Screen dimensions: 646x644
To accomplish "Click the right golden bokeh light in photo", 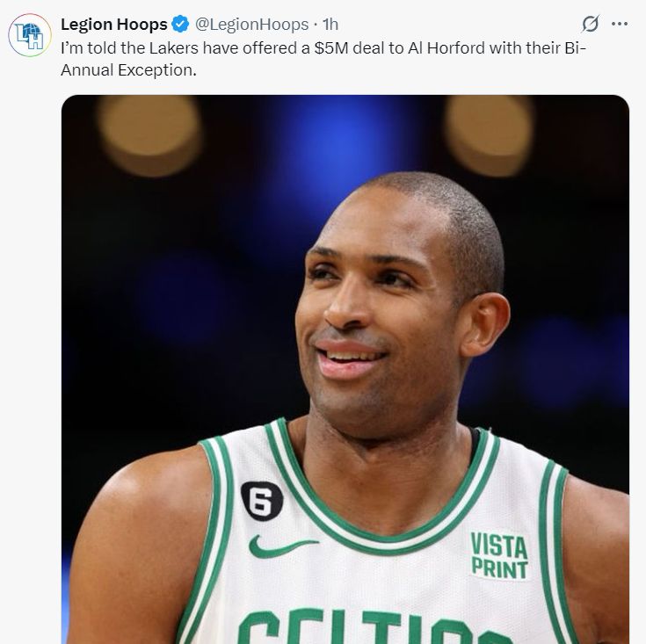I will click(490, 135).
